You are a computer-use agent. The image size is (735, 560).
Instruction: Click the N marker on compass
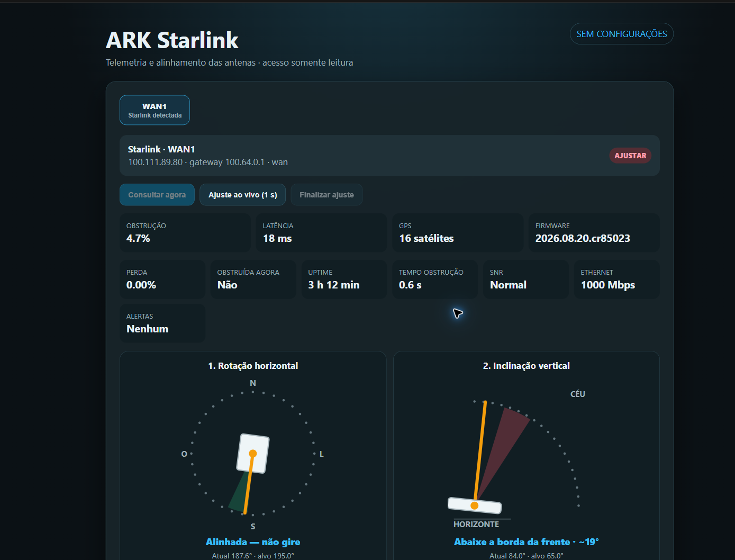coord(253,383)
